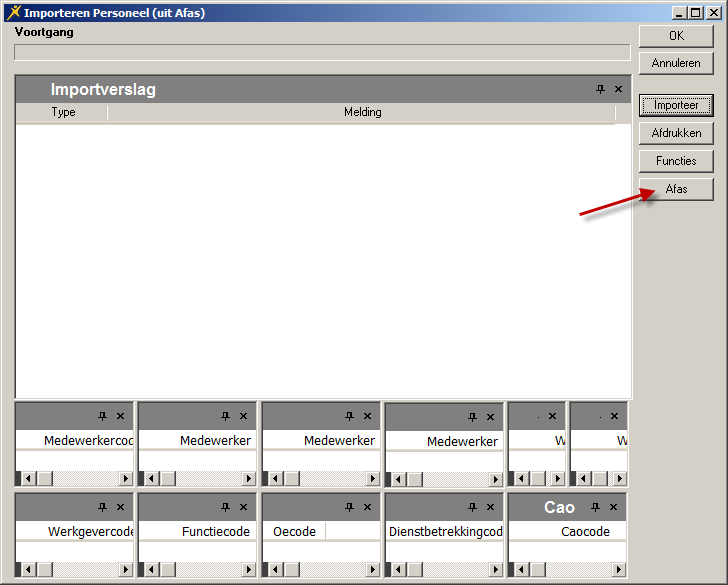This screenshot has height=585, width=728.
Task: Click pin icon above Medewerkercode column
Action: pyautogui.click(x=102, y=416)
